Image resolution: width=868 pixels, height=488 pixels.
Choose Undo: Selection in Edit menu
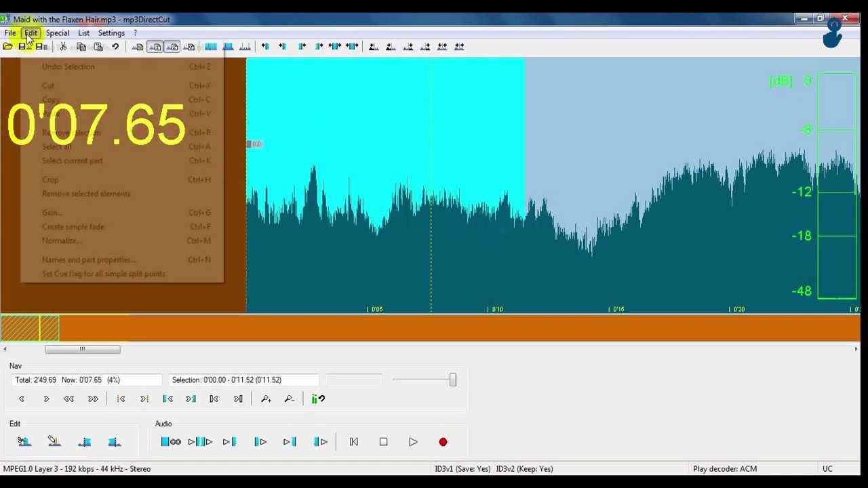tap(122, 66)
